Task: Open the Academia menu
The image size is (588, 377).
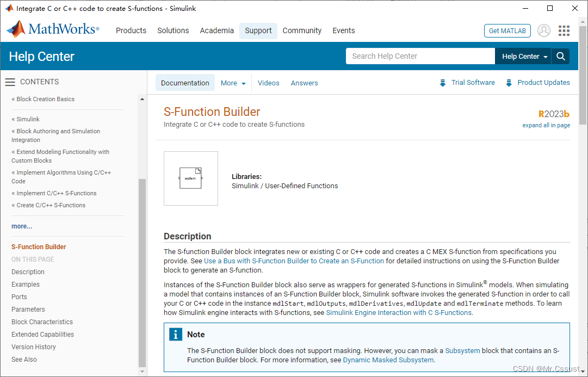Action: (x=216, y=31)
